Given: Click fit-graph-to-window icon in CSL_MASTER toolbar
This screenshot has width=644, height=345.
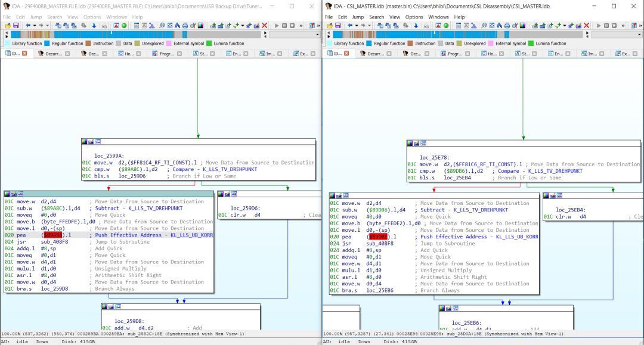Looking at the screenshot, I should [491, 26].
